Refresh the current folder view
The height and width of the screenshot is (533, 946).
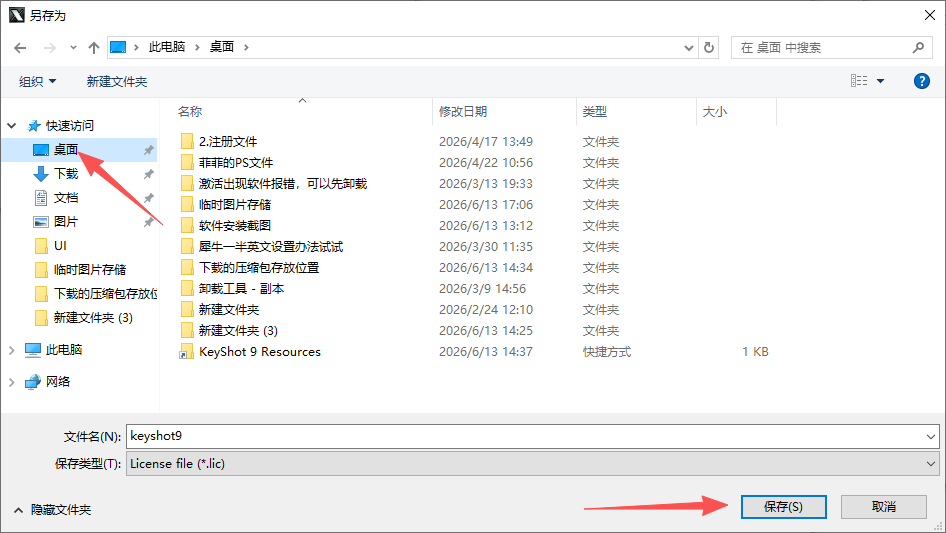click(x=709, y=48)
